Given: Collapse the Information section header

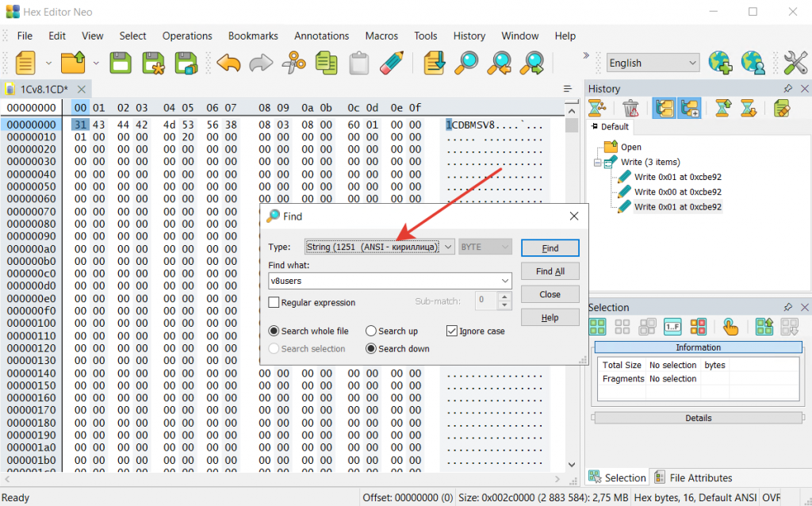Looking at the screenshot, I should tap(698, 347).
